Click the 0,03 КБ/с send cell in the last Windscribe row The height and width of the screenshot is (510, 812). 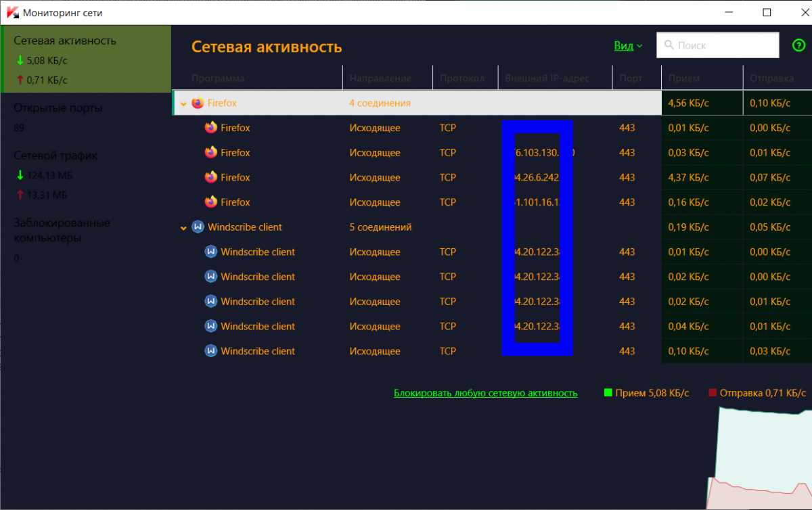pyautogui.click(x=770, y=351)
